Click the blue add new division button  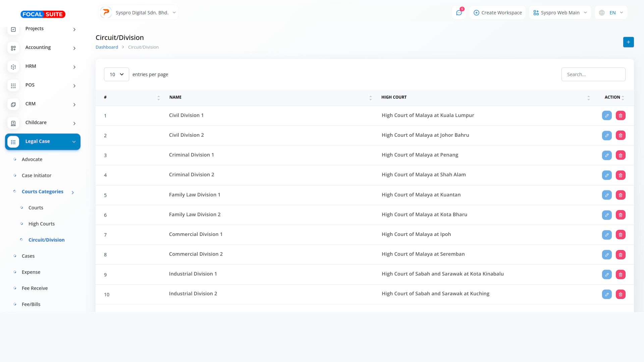tap(628, 42)
